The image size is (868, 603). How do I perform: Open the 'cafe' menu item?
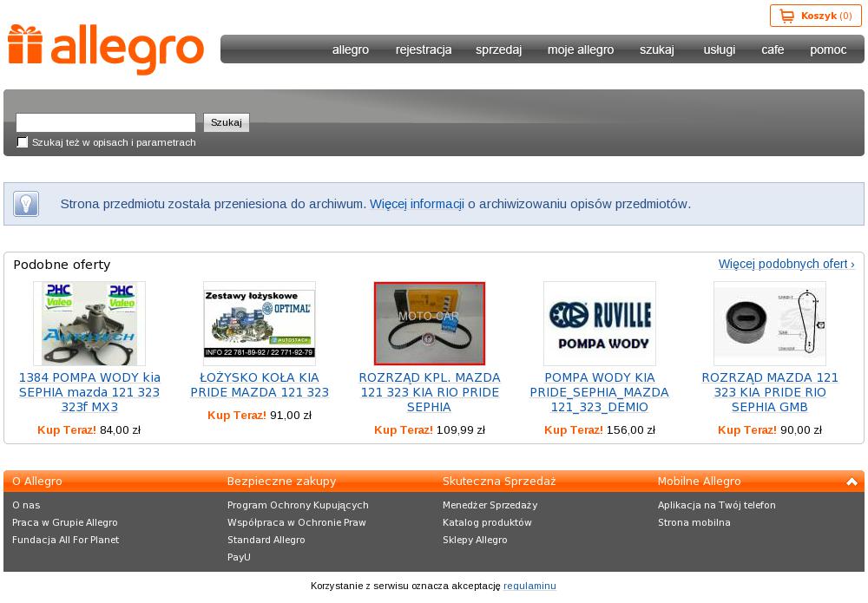tap(773, 49)
